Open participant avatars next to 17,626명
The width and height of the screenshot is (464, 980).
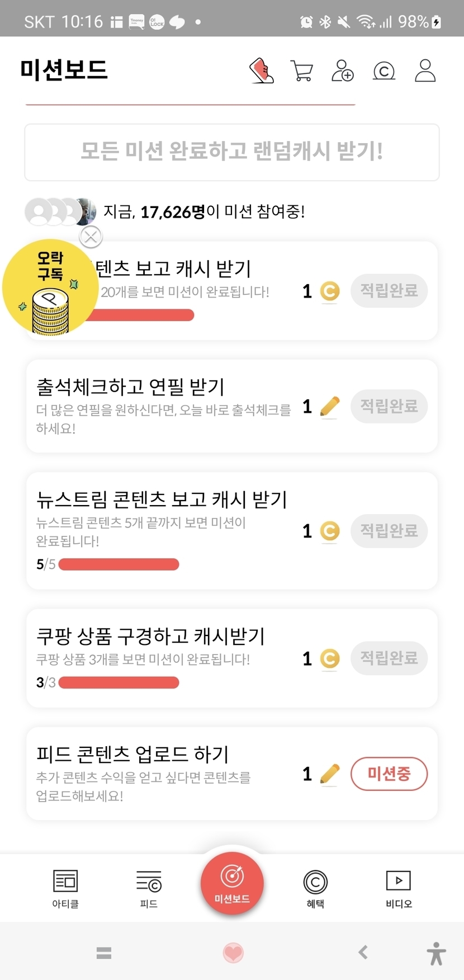[x=60, y=211]
